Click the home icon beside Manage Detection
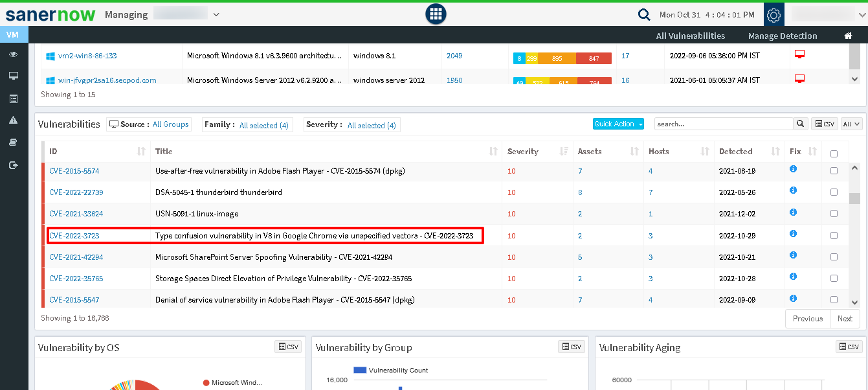Screen dimensions: 868x390 click(848, 36)
